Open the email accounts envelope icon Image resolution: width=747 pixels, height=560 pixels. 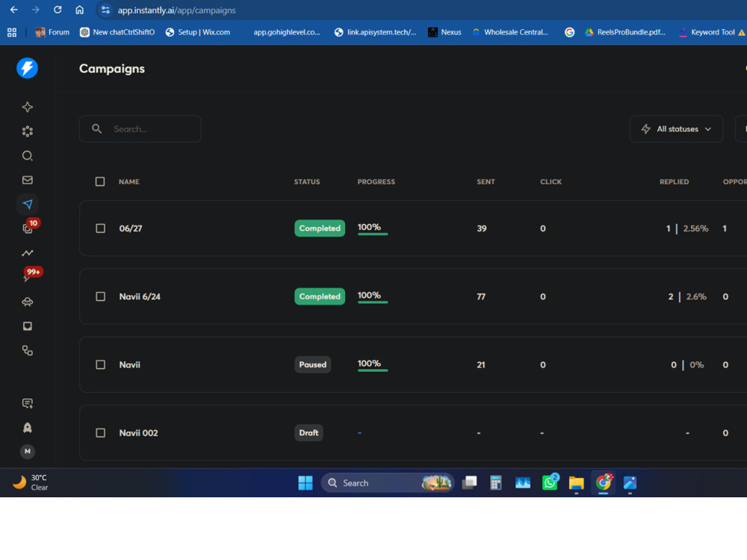point(27,180)
